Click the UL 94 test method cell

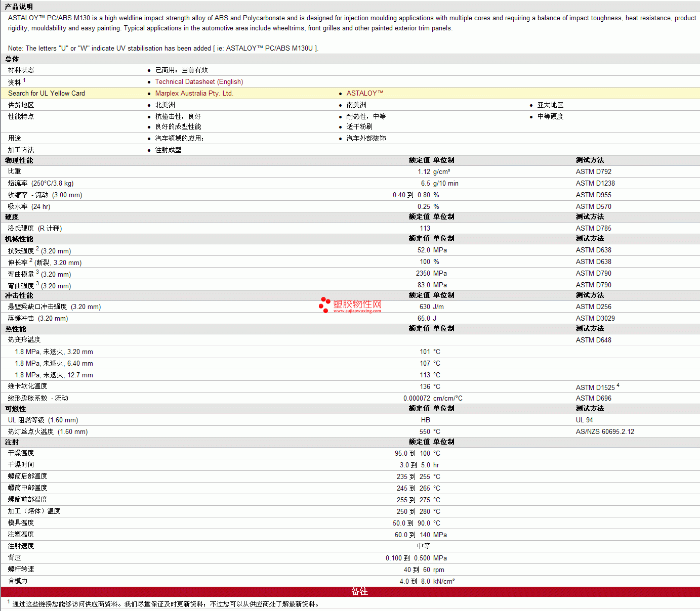click(584, 420)
